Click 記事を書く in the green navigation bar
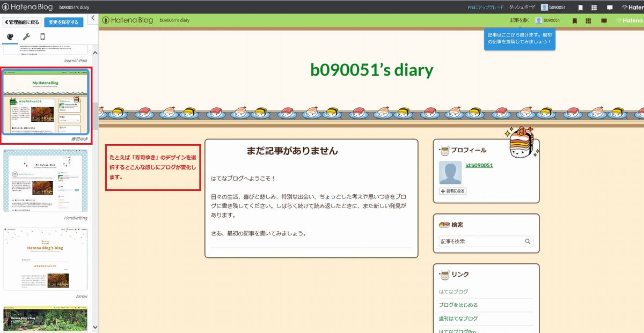 (519, 20)
